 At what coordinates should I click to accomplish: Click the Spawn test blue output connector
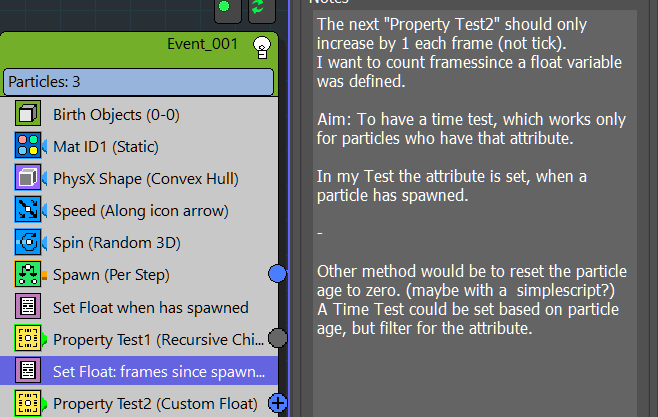pyautogui.click(x=278, y=273)
